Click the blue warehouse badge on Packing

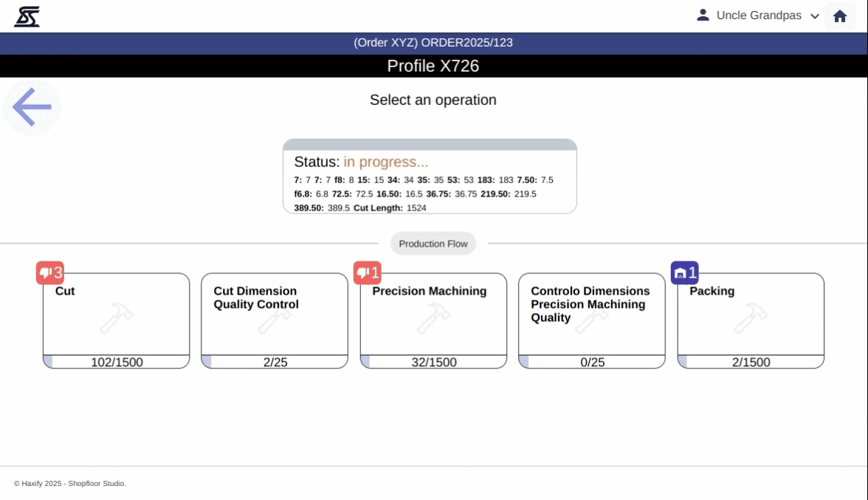684,273
